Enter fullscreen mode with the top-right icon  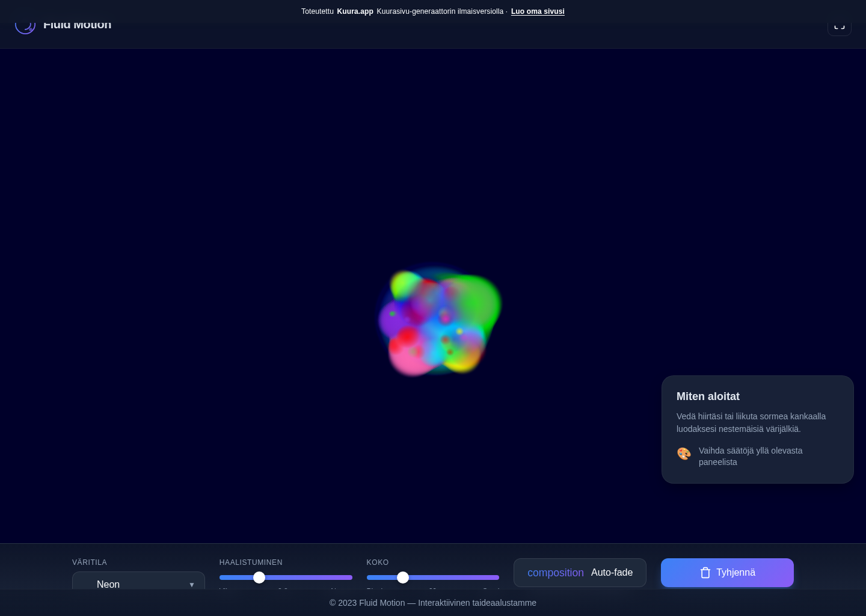(x=839, y=27)
